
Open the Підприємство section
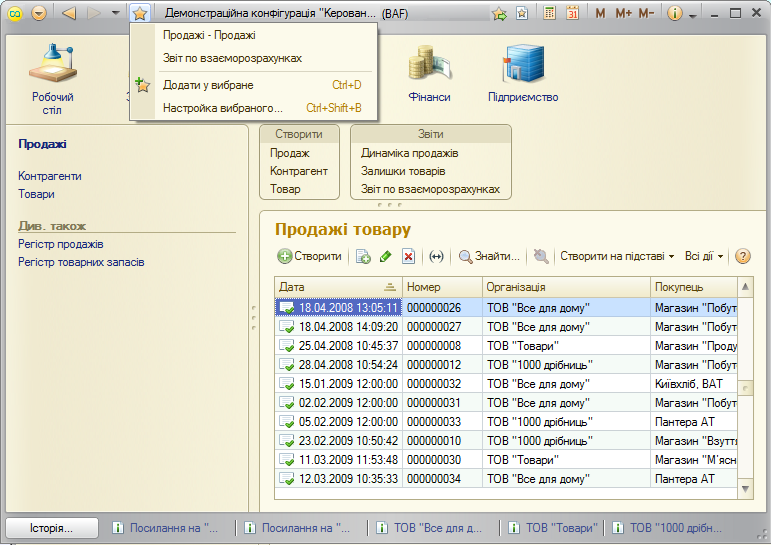523,74
